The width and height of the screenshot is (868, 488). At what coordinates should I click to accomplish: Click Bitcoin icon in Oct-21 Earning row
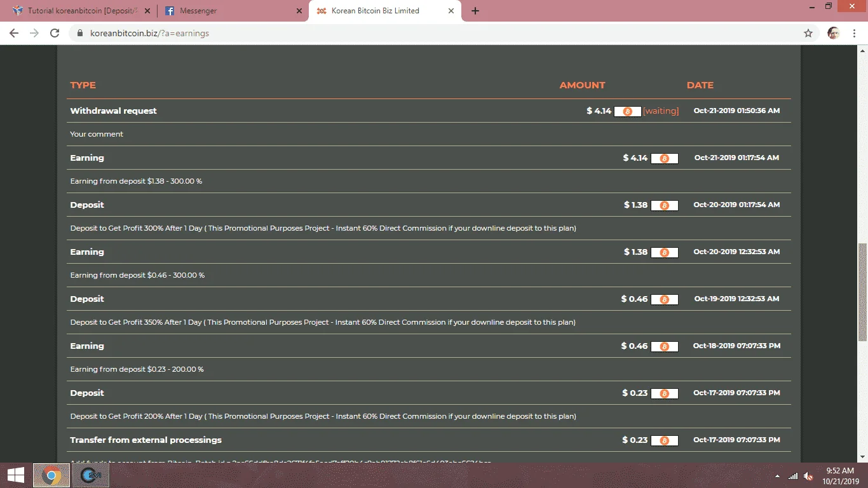[x=665, y=158]
